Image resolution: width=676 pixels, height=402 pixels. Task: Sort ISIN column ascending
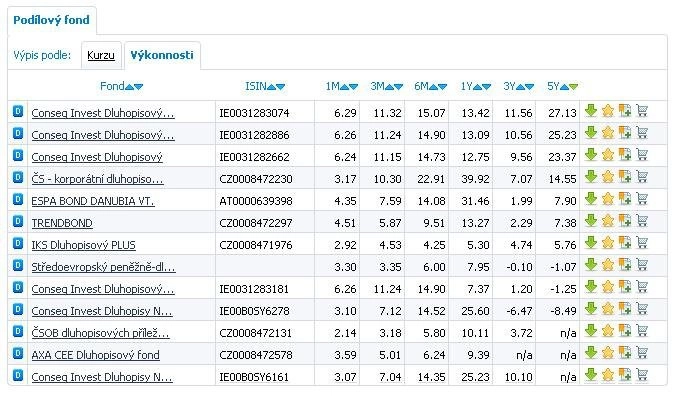click(271, 87)
